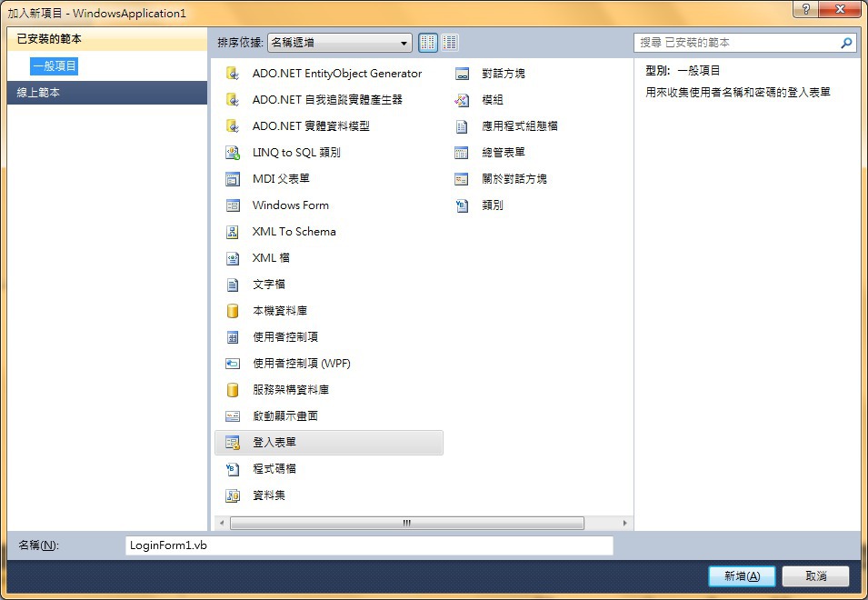
Task: Select the ADO.NET EntityObject Generator label
Action: point(337,73)
